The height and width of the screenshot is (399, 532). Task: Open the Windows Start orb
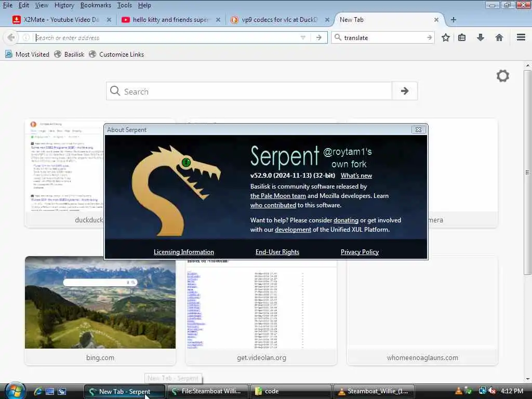[x=14, y=391]
